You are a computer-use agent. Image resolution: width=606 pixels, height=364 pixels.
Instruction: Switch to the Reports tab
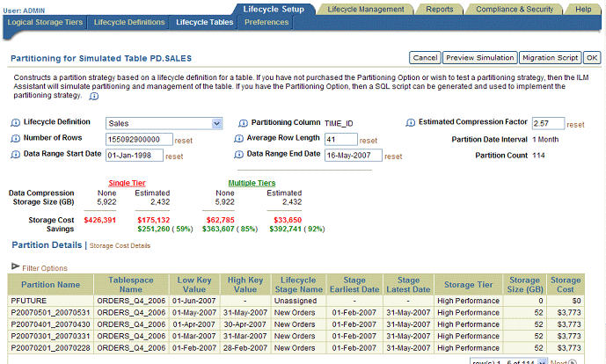tap(440, 8)
